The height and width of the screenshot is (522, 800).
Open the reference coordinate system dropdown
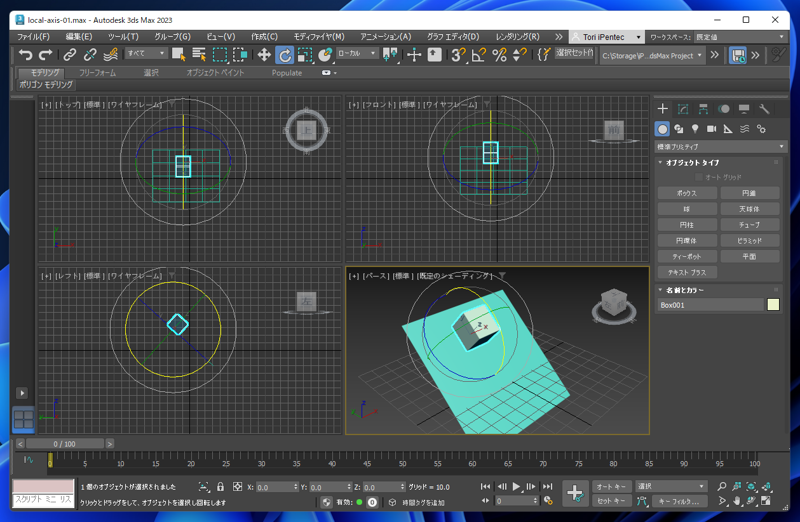point(357,53)
